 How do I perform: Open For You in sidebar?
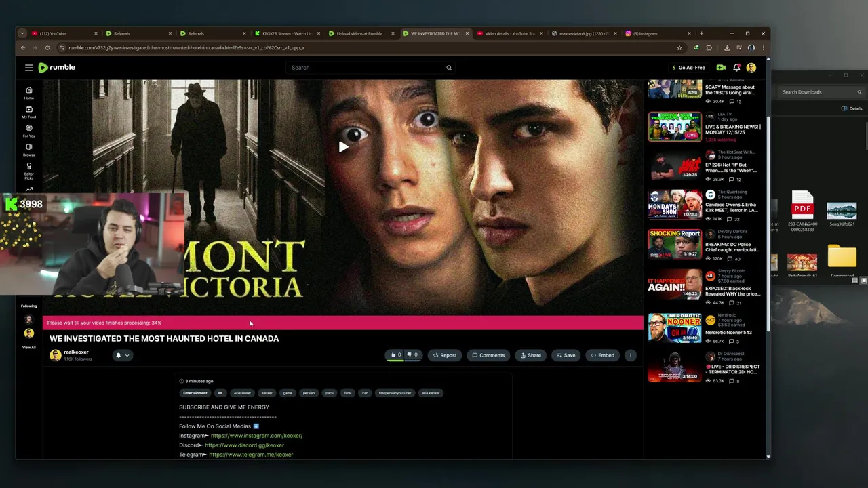[x=29, y=131]
